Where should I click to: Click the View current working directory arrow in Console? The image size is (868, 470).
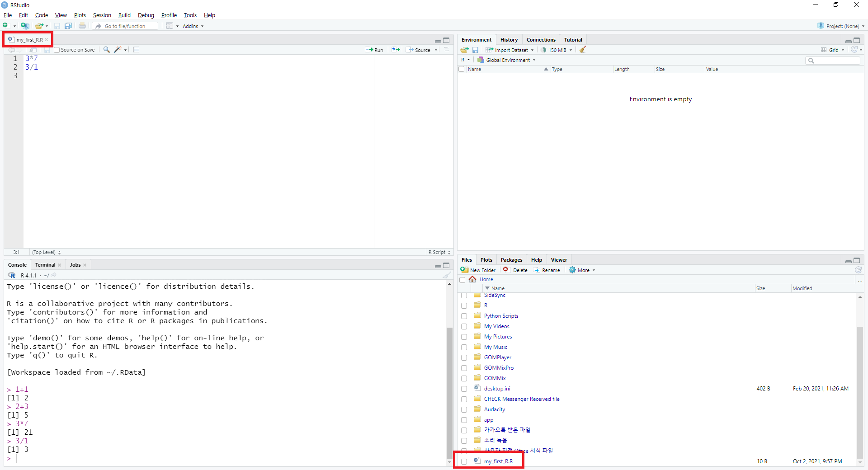(54, 275)
